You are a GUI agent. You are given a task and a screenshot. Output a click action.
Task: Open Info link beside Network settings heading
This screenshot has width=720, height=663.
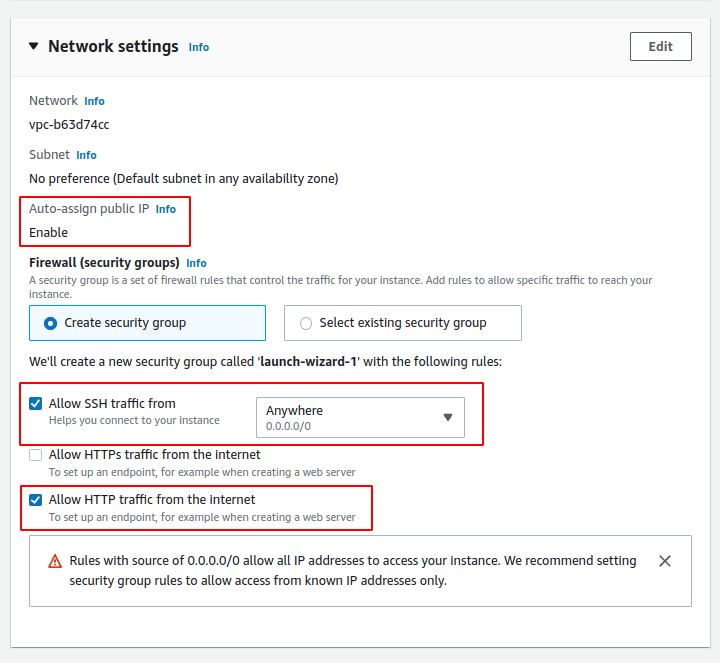(x=199, y=47)
